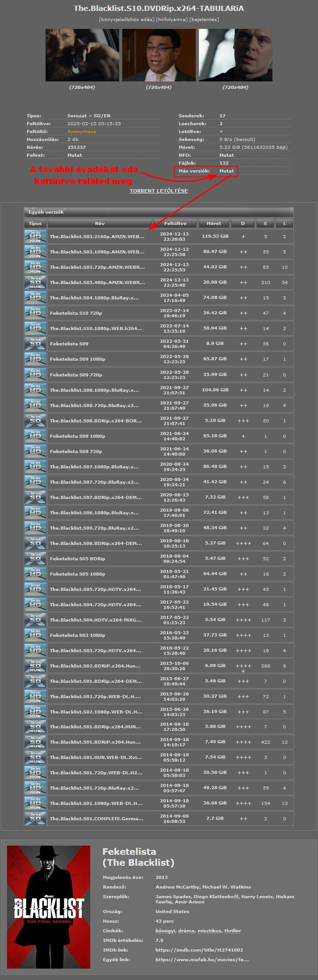Image resolution: width=318 pixels, height=980 pixels.
Task: Click the HD icon beside Feketelista S09 1080p
Action: (35, 359)
